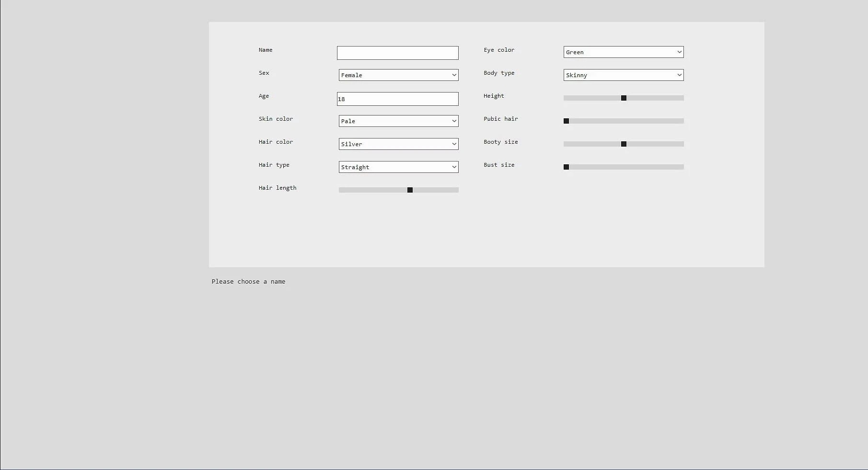Click the 'Height' label text
This screenshot has height=470, width=868.
coord(494,96)
